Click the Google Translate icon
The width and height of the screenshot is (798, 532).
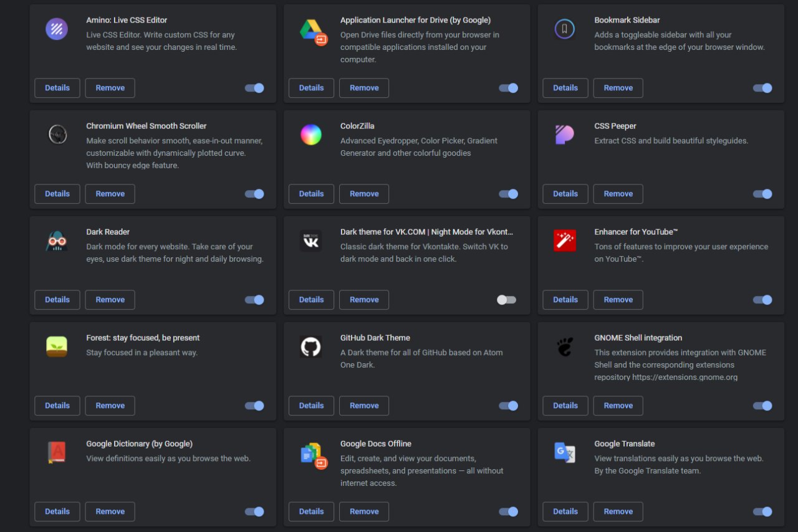(x=565, y=452)
